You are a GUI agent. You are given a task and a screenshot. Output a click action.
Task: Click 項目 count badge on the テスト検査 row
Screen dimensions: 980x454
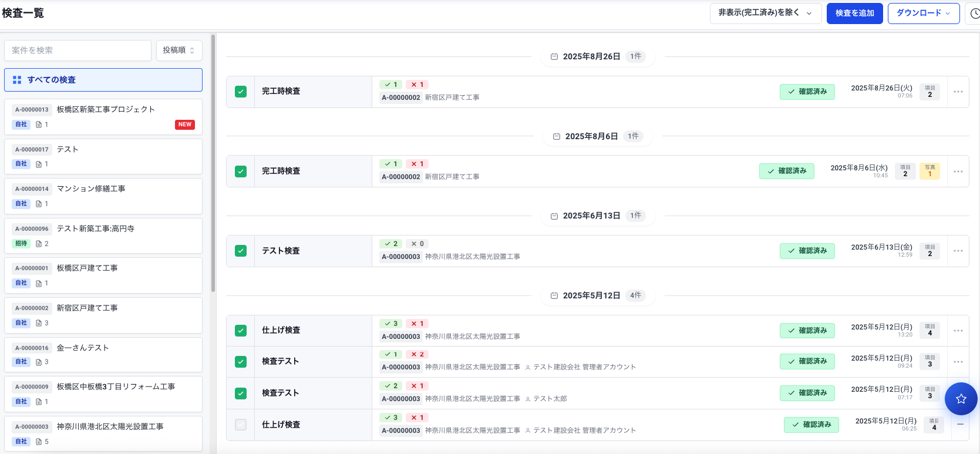coord(930,251)
